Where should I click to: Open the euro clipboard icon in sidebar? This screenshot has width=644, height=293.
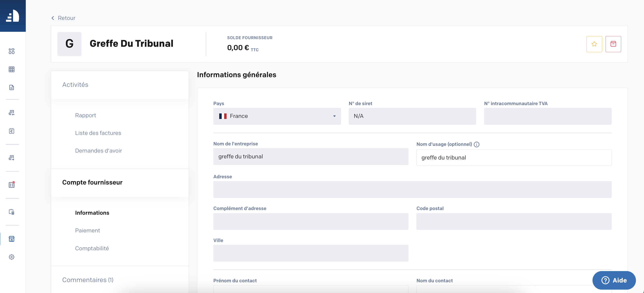click(x=11, y=131)
